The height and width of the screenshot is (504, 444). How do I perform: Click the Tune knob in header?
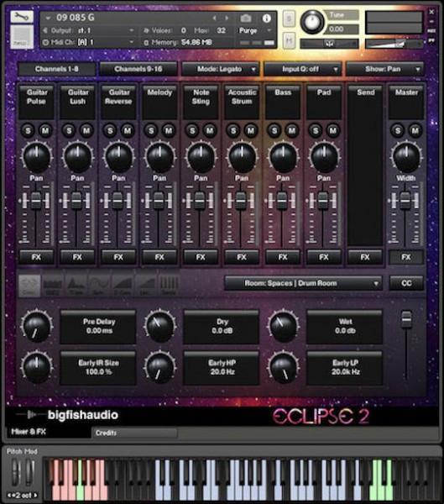coord(312,22)
